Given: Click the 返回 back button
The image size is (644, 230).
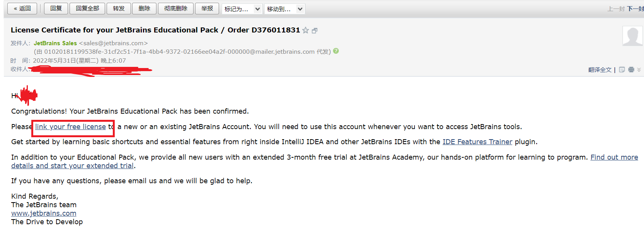Looking at the screenshot, I should (22, 9).
